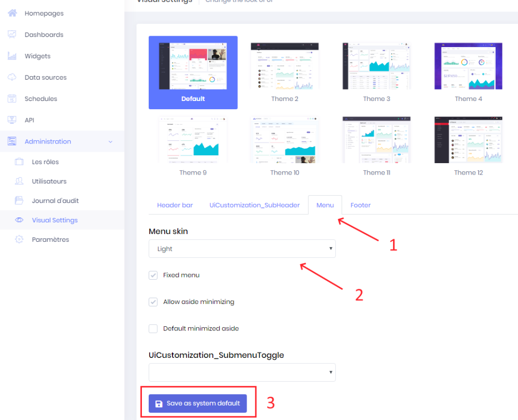The height and width of the screenshot is (420, 518).
Task: Click the Paramètres gear icon
Action: click(x=19, y=239)
